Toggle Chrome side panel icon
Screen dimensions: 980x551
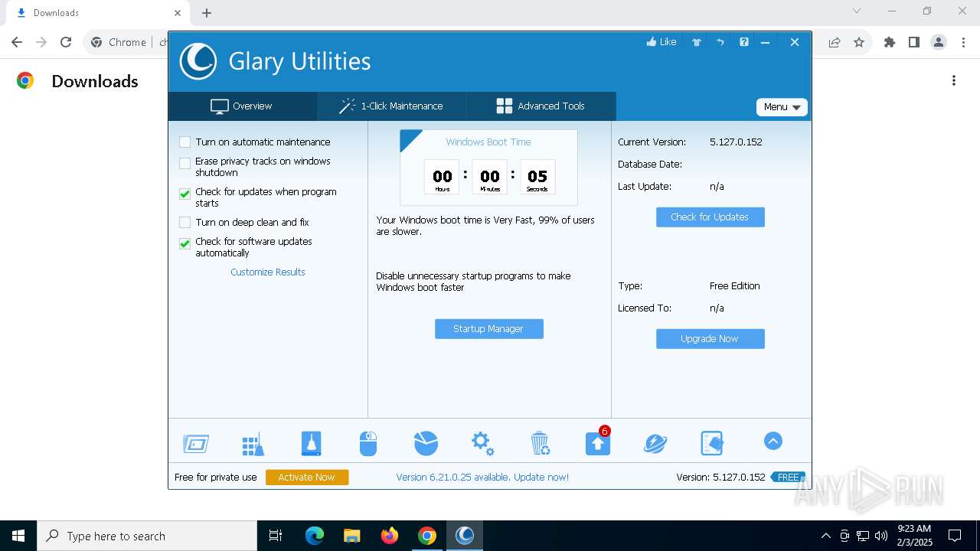tap(914, 42)
